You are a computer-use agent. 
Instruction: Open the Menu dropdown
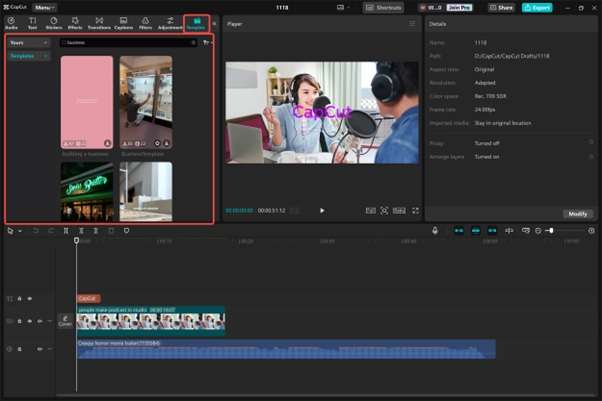[x=45, y=7]
